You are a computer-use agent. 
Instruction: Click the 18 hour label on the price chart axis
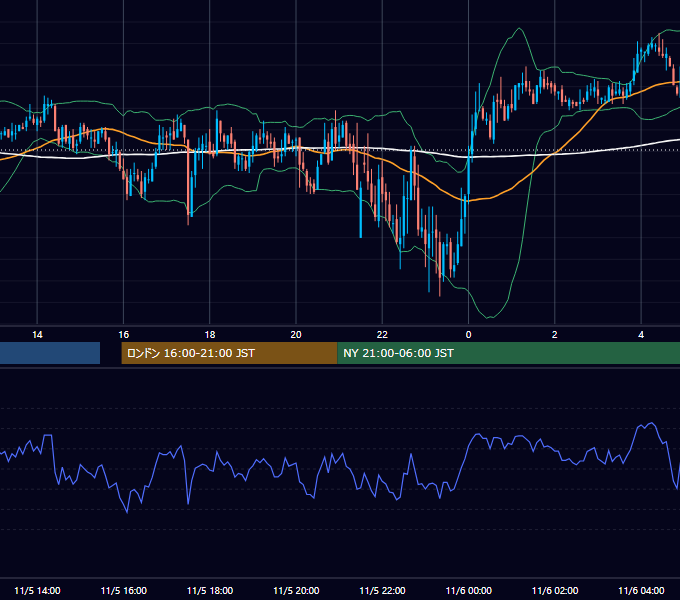[x=210, y=335]
